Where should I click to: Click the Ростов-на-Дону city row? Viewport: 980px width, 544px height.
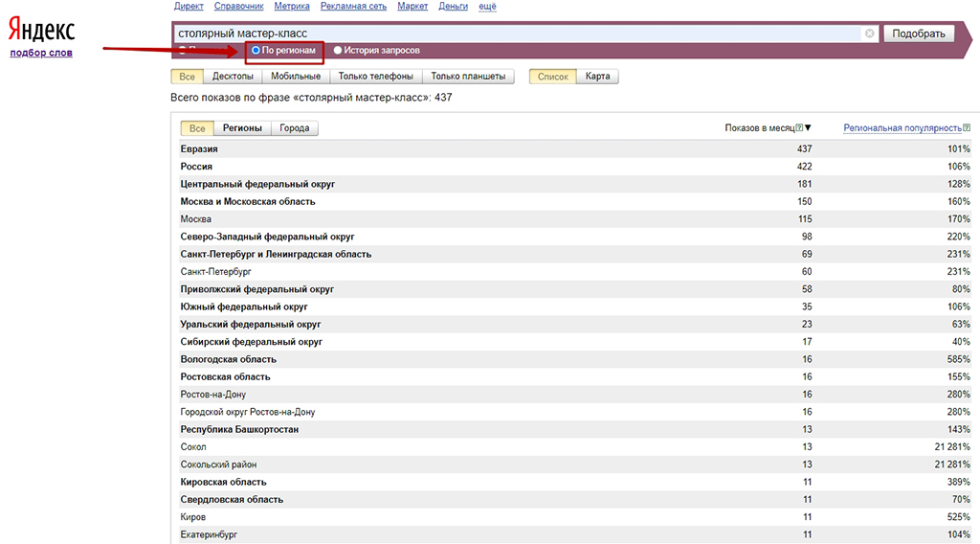tap(575, 394)
